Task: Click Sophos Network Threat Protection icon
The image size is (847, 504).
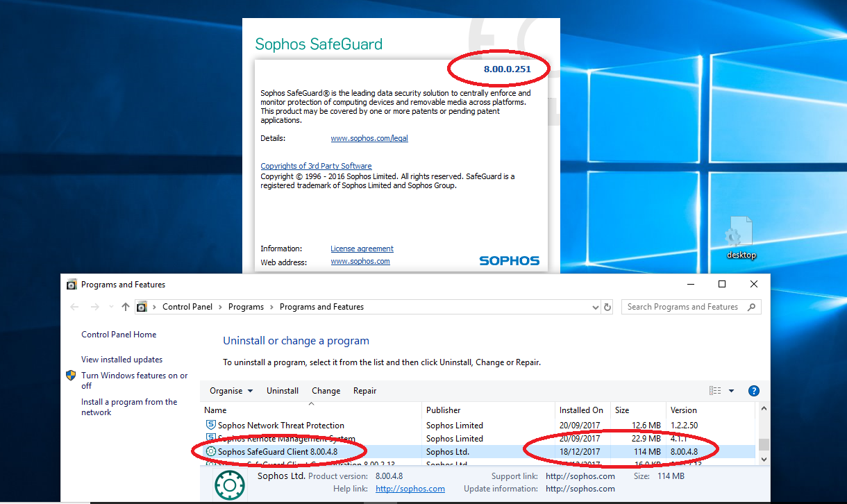Action: point(211,426)
